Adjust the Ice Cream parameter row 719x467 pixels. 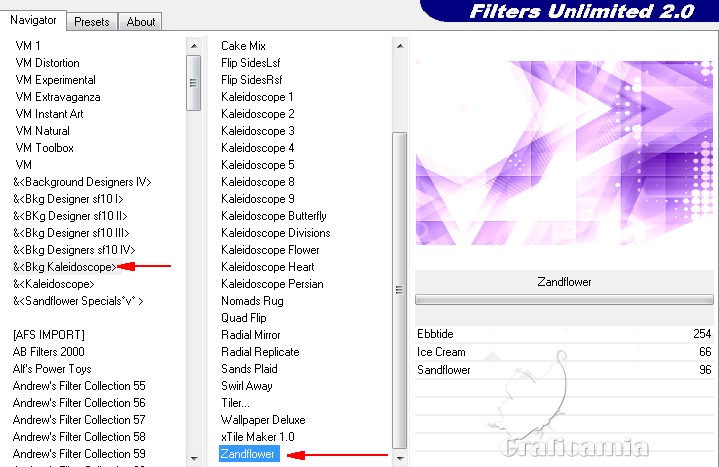pyautogui.click(x=563, y=352)
